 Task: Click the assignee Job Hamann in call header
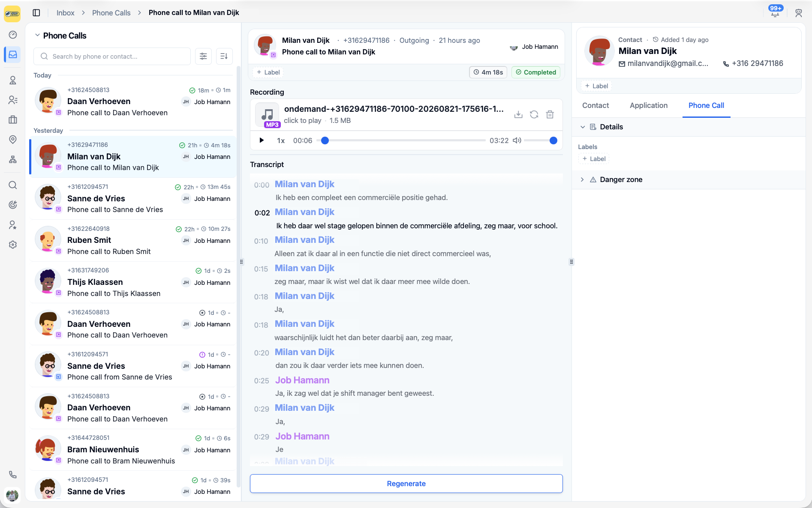click(x=534, y=47)
